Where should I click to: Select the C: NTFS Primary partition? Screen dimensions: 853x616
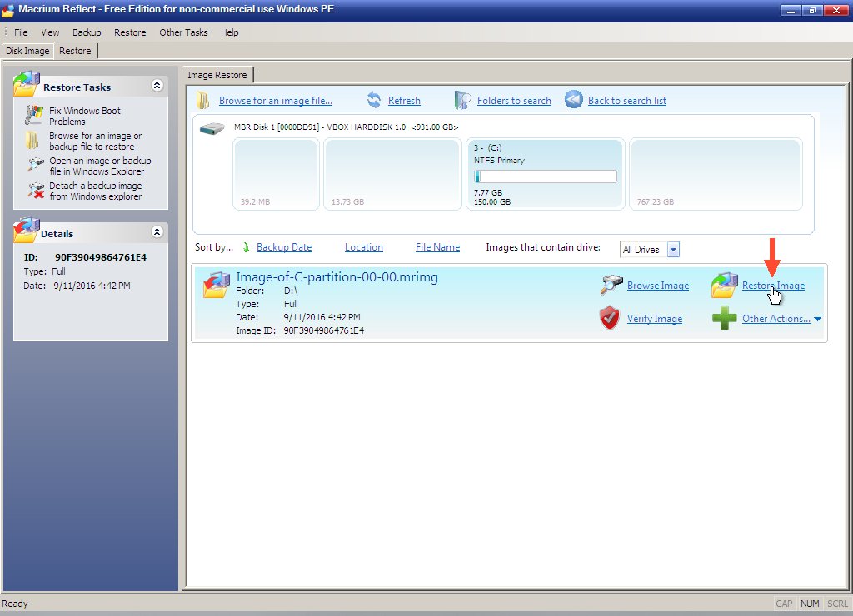pos(544,175)
